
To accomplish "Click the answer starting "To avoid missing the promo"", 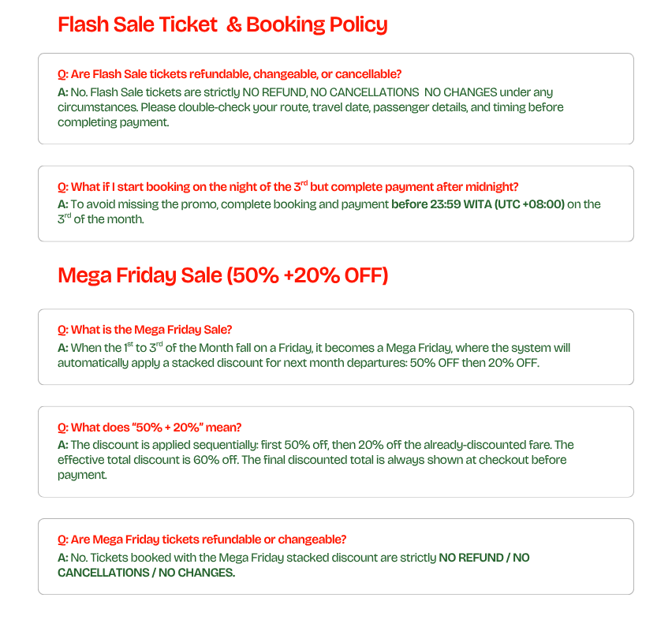I will coord(221,204).
